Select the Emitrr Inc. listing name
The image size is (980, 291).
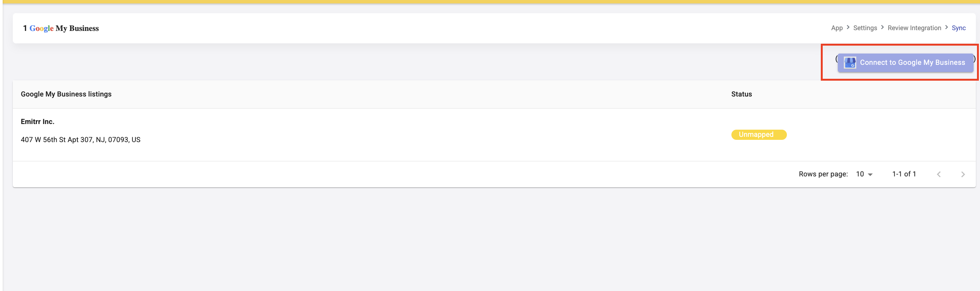pos(38,122)
